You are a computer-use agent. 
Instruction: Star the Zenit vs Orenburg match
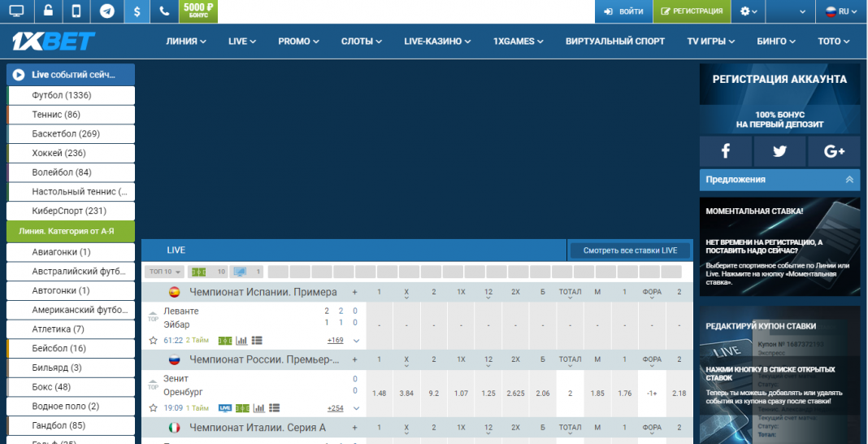[x=153, y=408]
